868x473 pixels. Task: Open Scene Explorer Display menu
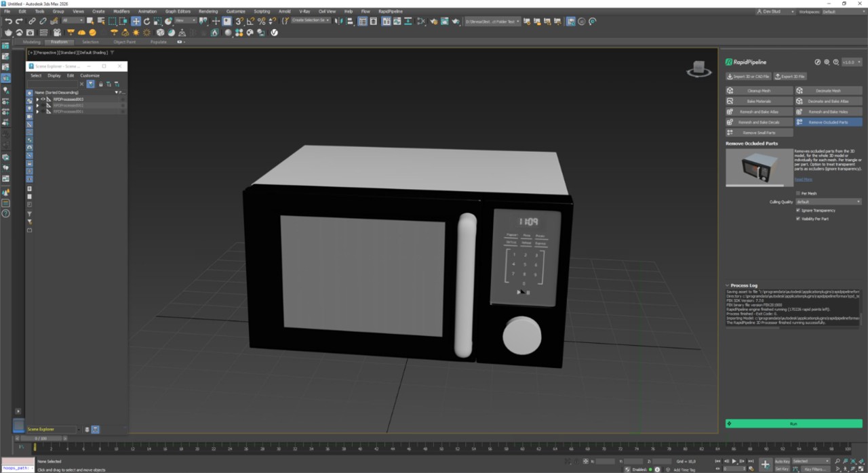click(x=54, y=75)
